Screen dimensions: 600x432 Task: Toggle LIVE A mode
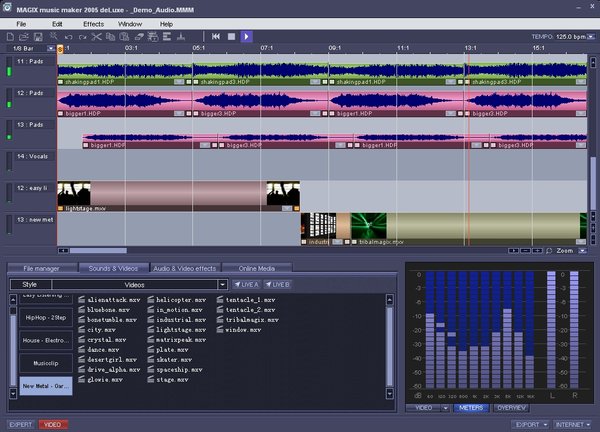click(x=246, y=284)
